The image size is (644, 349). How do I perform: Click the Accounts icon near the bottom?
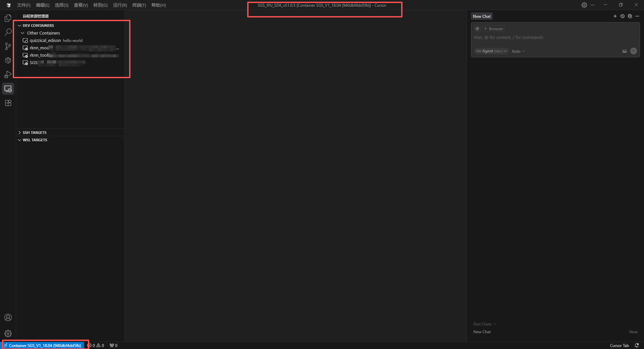tap(8, 317)
